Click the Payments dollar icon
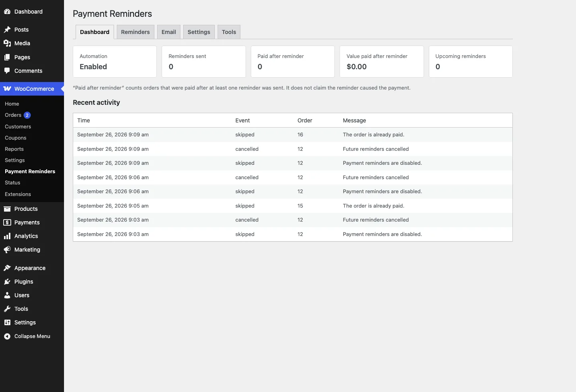 point(7,222)
